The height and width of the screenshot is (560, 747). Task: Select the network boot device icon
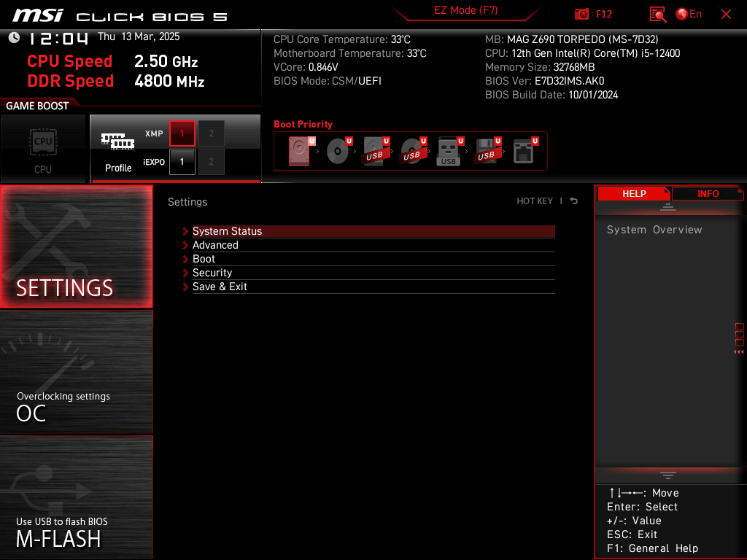pos(525,151)
